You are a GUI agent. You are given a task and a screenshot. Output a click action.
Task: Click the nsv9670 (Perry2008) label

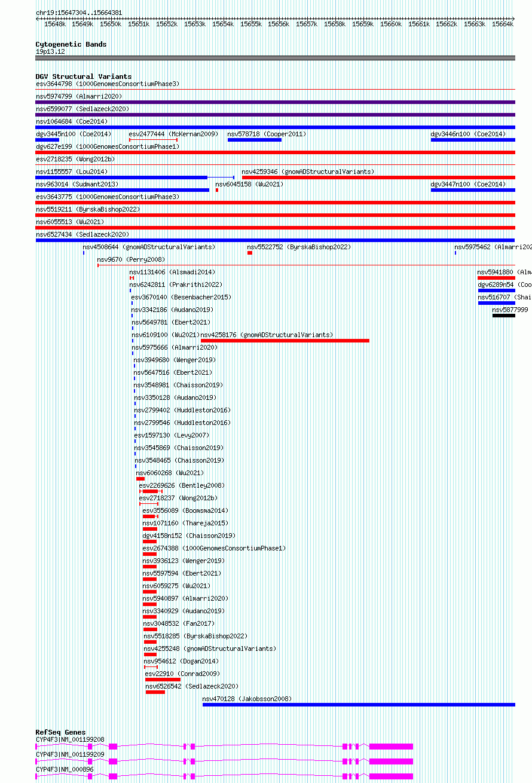pos(132,259)
